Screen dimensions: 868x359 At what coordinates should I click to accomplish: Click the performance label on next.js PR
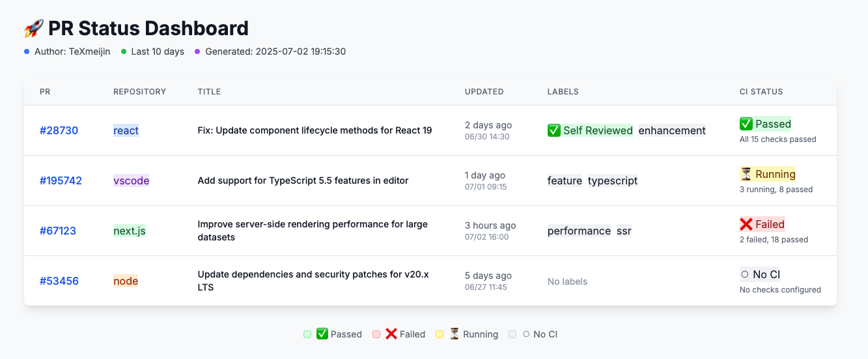coord(579,231)
